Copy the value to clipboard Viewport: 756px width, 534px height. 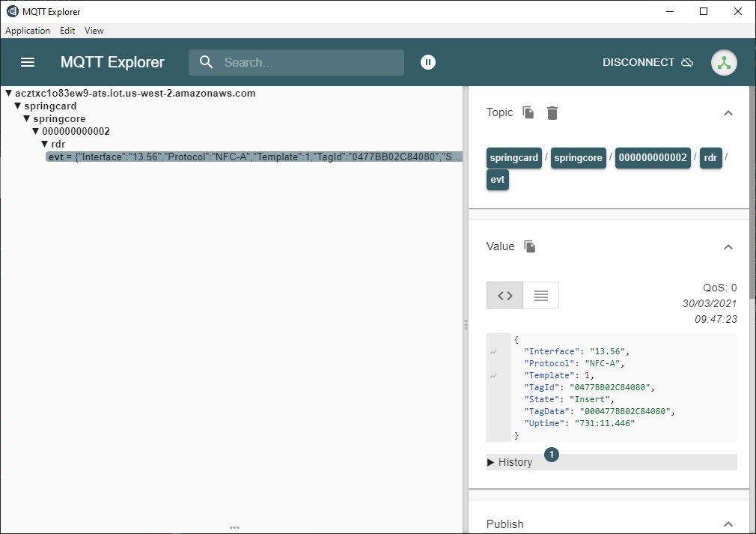pyautogui.click(x=530, y=246)
